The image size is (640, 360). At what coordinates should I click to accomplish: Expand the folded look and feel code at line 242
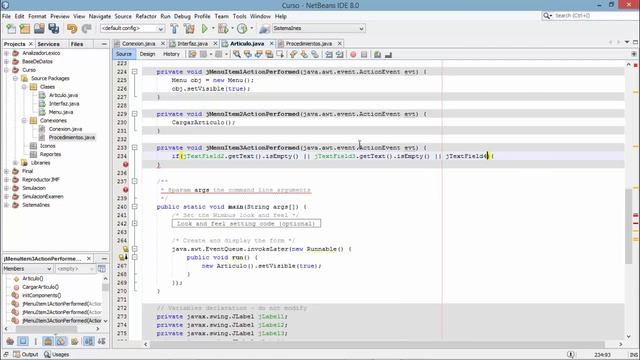[134, 223]
